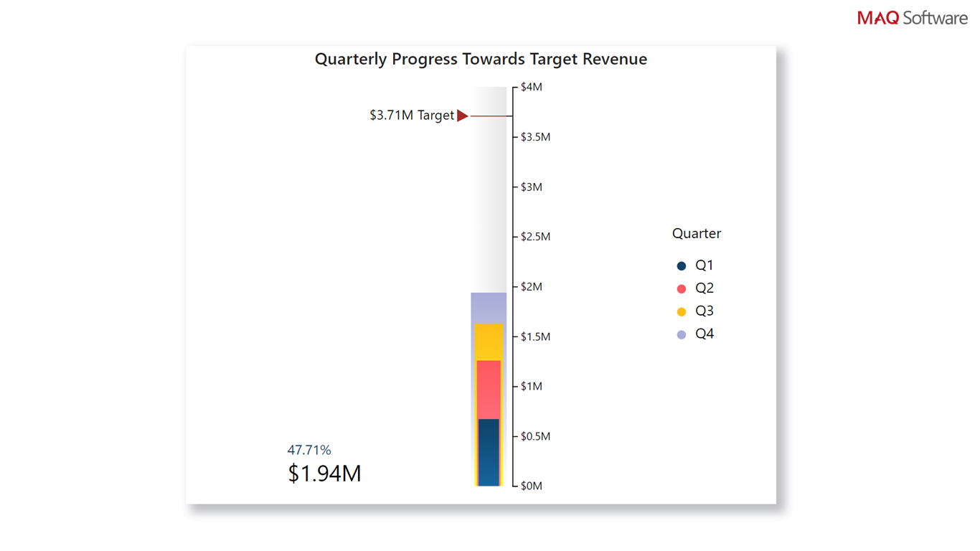Click the $3M axis label
Viewport: 980px width, 551px height.
point(532,187)
